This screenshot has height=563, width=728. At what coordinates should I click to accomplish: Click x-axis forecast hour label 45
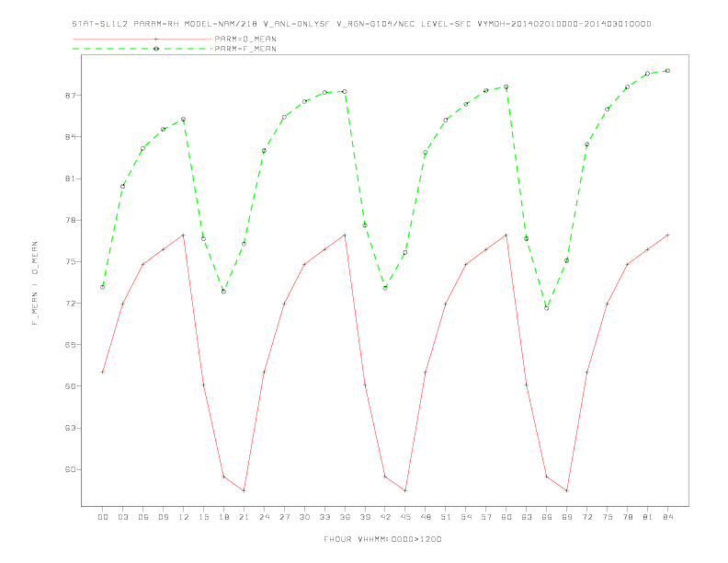coord(405,517)
